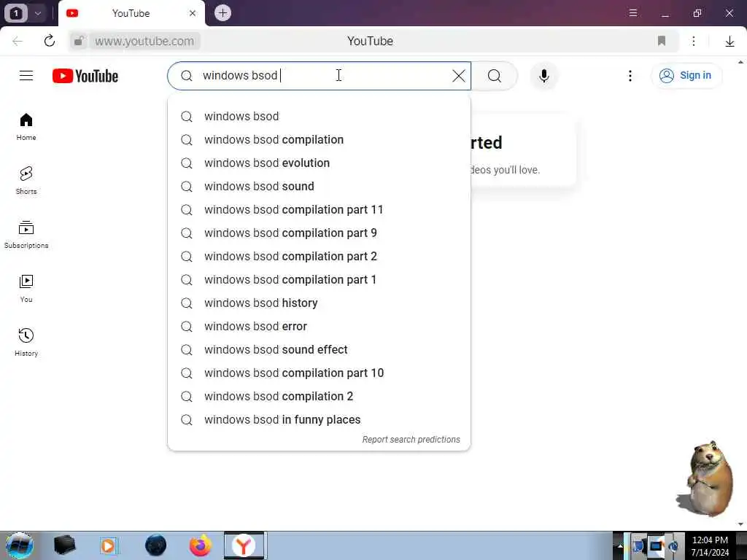747x560 pixels.
Task: Open YouTube settings three-dot menu
Action: [630, 76]
